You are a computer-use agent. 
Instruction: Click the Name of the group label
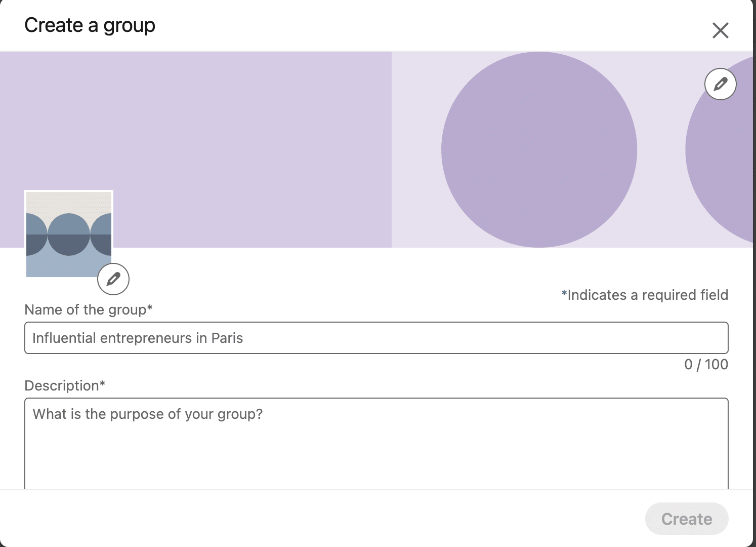coord(89,309)
